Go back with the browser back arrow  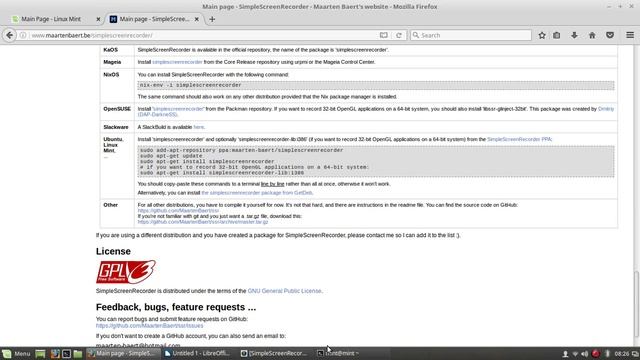point(9,36)
